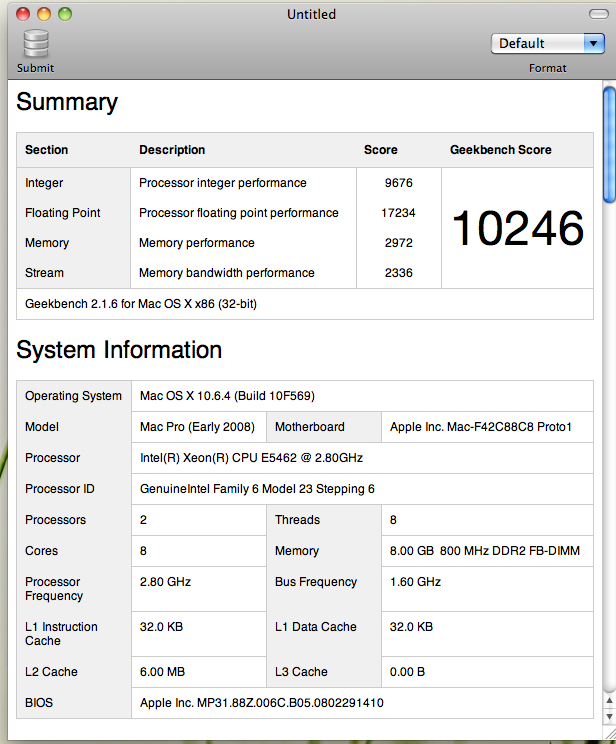Click the scrollbar up arrow
The width and height of the screenshot is (616, 744).
(x=609, y=700)
